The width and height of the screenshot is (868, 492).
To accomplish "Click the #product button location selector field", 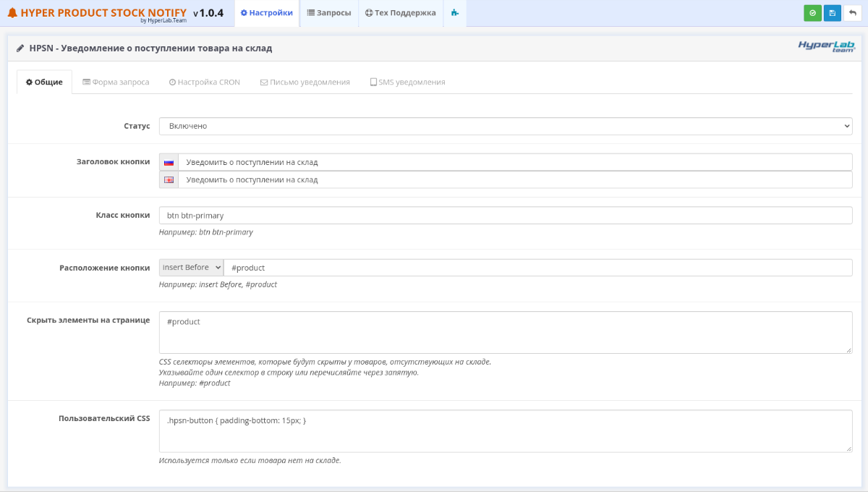I will click(537, 268).
